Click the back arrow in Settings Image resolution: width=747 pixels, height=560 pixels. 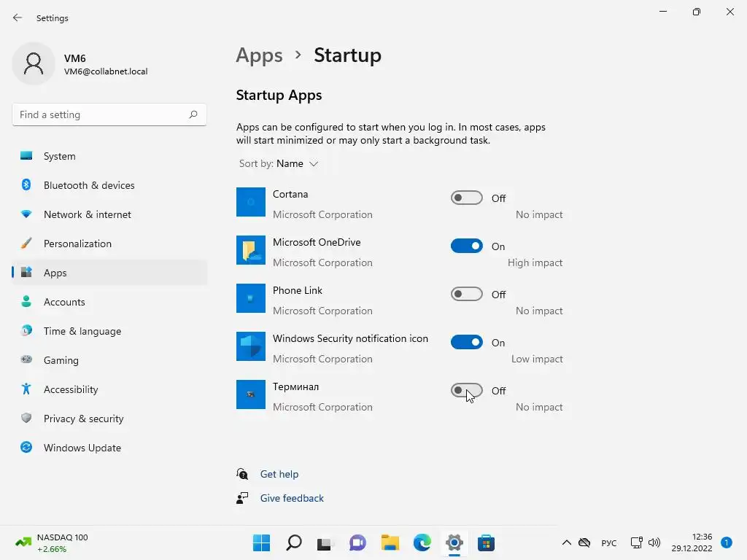18,17
